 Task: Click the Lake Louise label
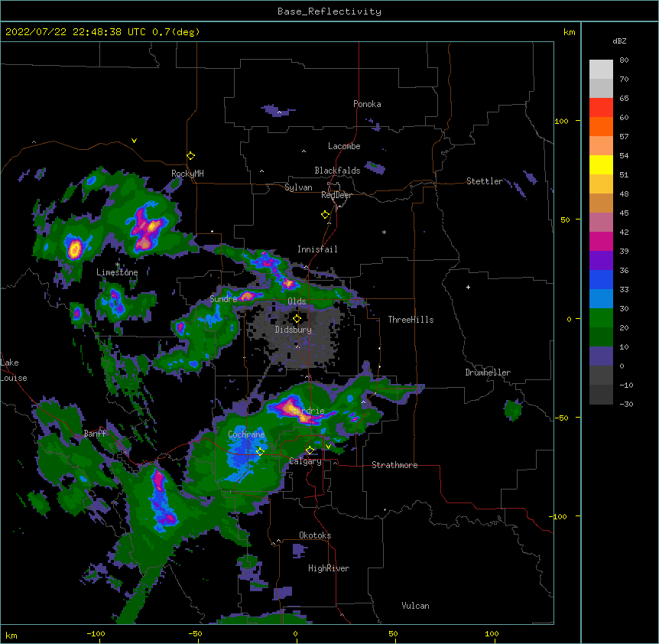(x=14, y=370)
